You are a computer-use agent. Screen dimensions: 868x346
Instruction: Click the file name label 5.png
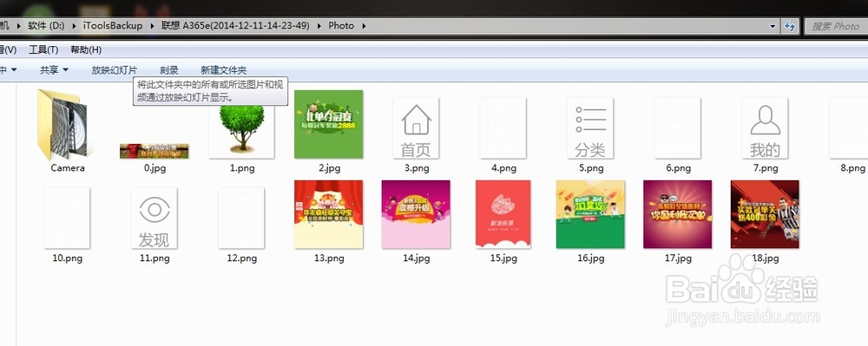tap(590, 168)
